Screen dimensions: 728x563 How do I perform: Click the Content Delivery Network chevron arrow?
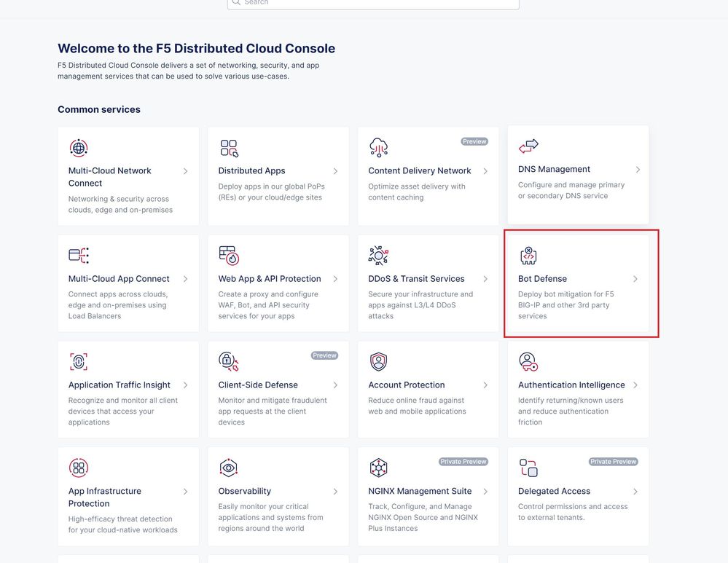[485, 171]
